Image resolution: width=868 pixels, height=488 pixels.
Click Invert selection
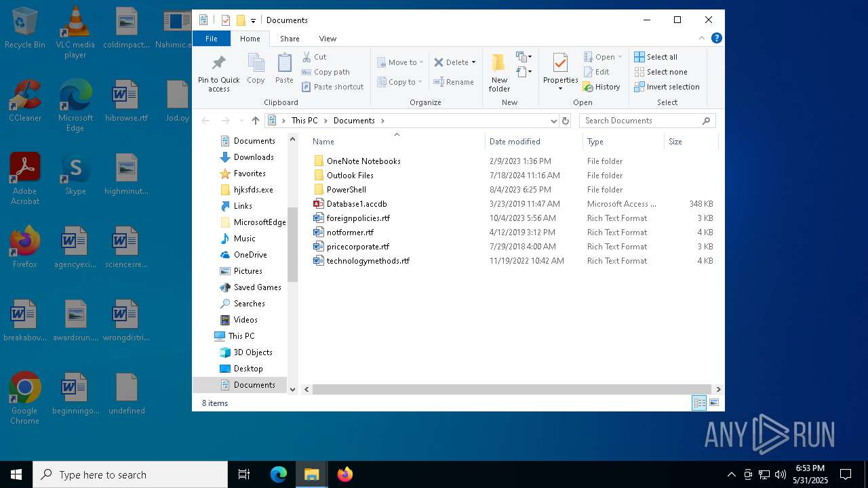click(667, 87)
